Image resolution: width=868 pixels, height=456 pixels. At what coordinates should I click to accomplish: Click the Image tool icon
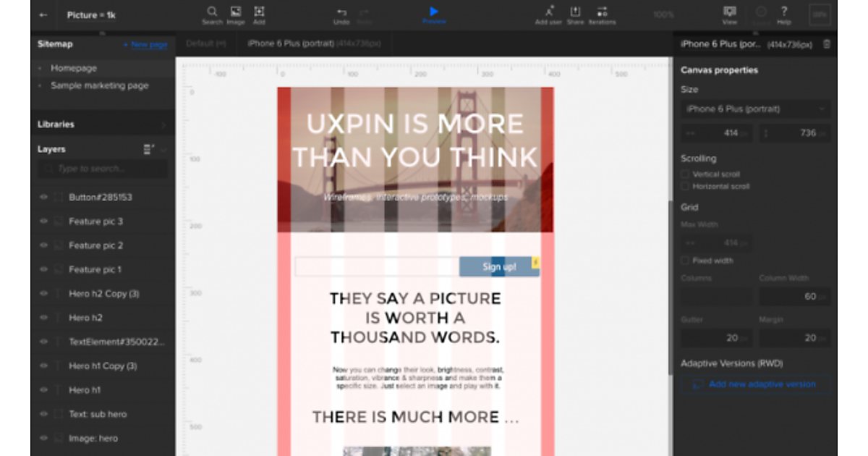[x=236, y=12]
